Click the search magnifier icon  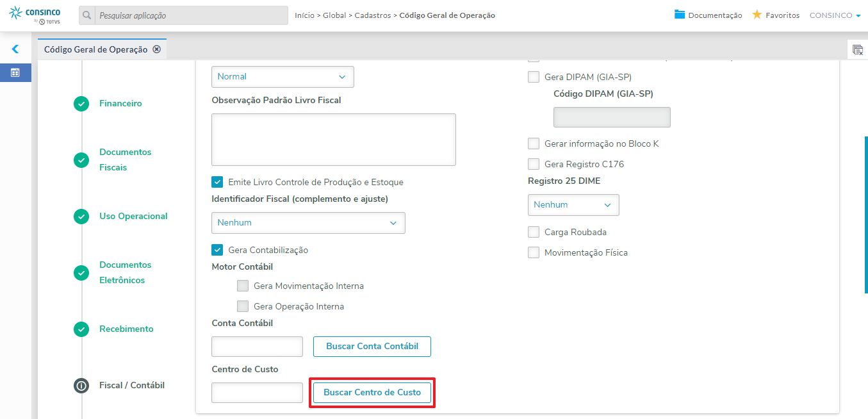pyautogui.click(x=88, y=15)
